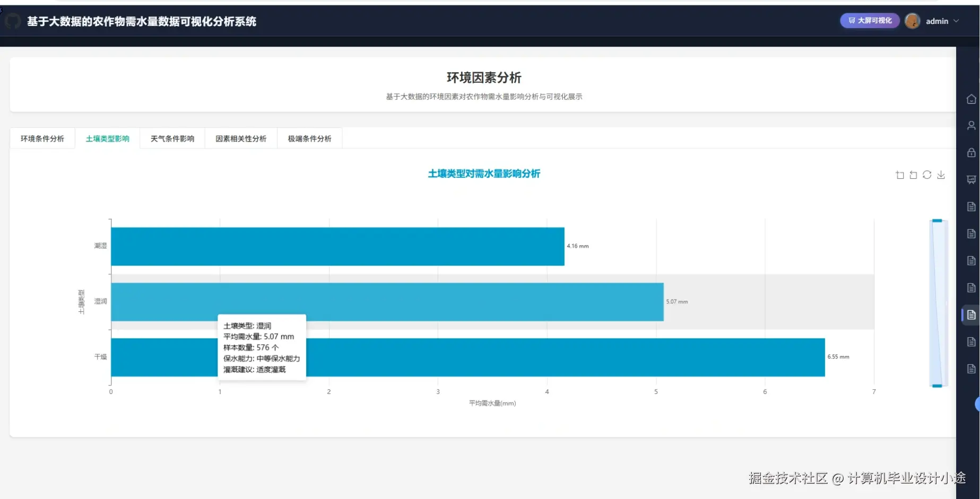Open the user profile icon in sidebar
Viewport: 980px width, 499px height.
point(971,126)
